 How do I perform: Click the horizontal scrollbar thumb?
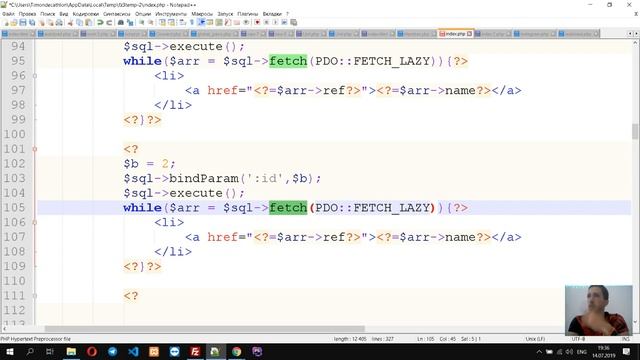204,329
